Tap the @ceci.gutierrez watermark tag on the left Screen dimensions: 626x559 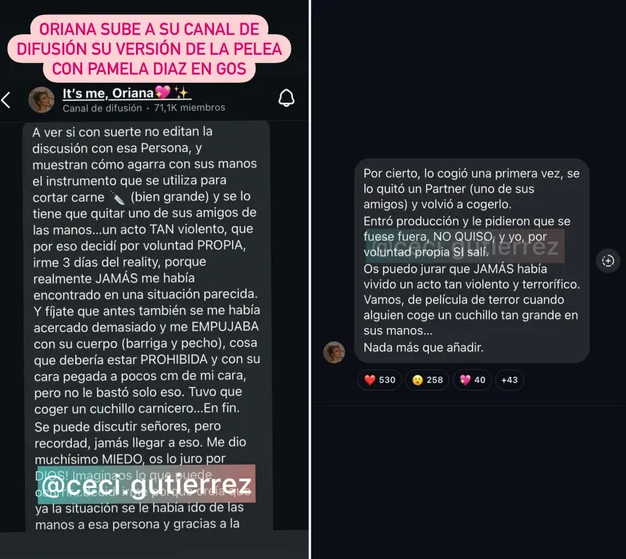pyautogui.click(x=147, y=484)
